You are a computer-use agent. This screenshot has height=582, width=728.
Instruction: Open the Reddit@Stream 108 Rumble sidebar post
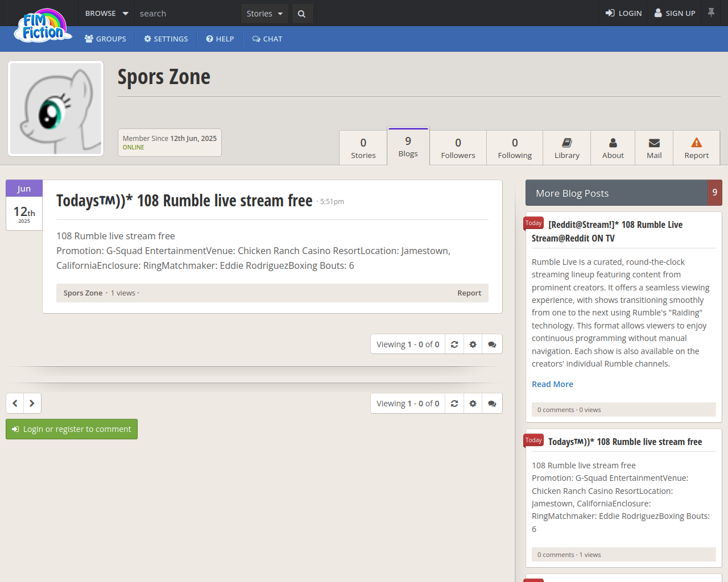tap(607, 231)
